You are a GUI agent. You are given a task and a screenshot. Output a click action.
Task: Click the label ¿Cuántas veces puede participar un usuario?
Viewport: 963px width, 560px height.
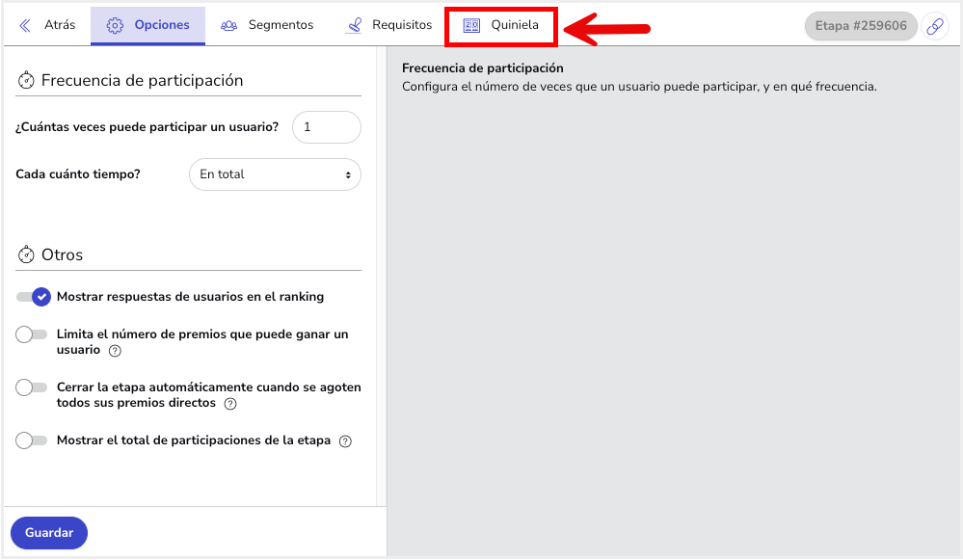[147, 127]
